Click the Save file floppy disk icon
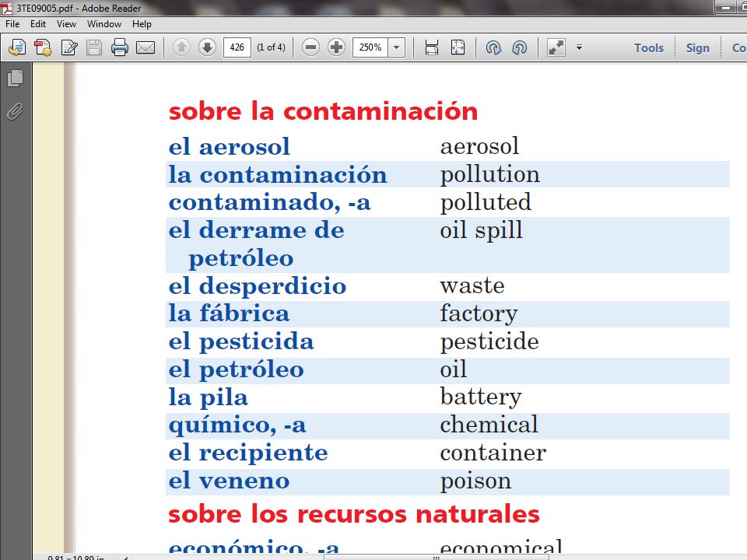The width and height of the screenshot is (747, 560). click(94, 47)
